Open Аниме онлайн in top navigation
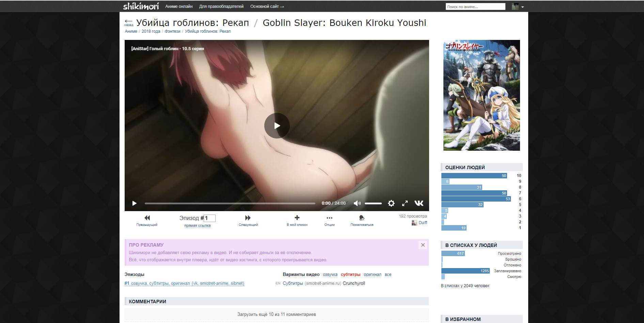Image resolution: width=644 pixels, height=323 pixels. tap(179, 6)
